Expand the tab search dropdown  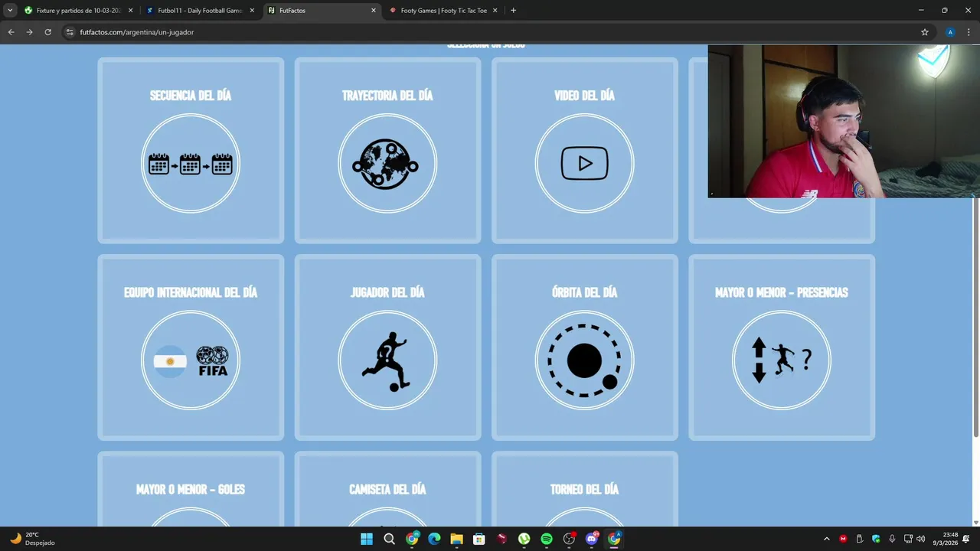pyautogui.click(x=10, y=11)
